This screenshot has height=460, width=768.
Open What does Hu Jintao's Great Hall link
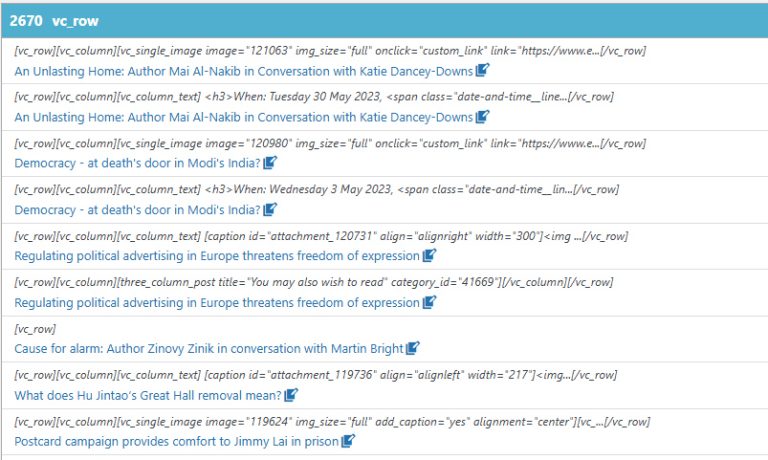point(148,395)
